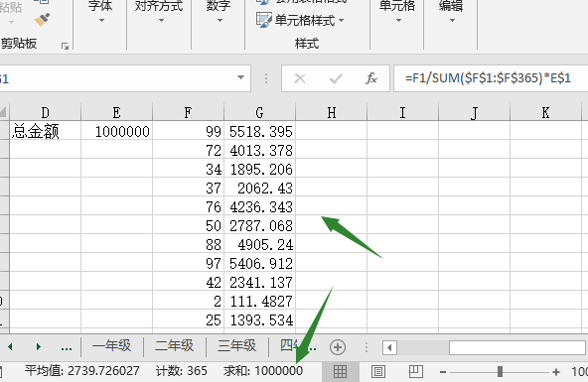Select column K header
The height and width of the screenshot is (382, 588).
coord(545,112)
